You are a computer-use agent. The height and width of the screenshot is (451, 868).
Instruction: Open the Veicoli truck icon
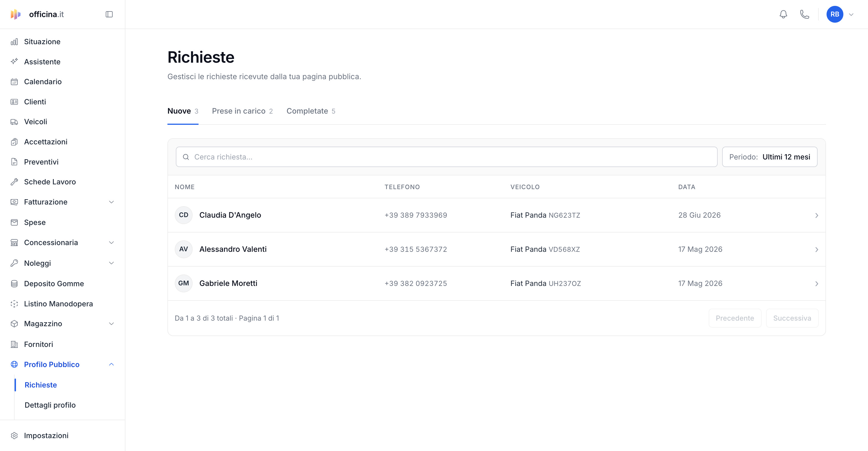[x=14, y=122]
